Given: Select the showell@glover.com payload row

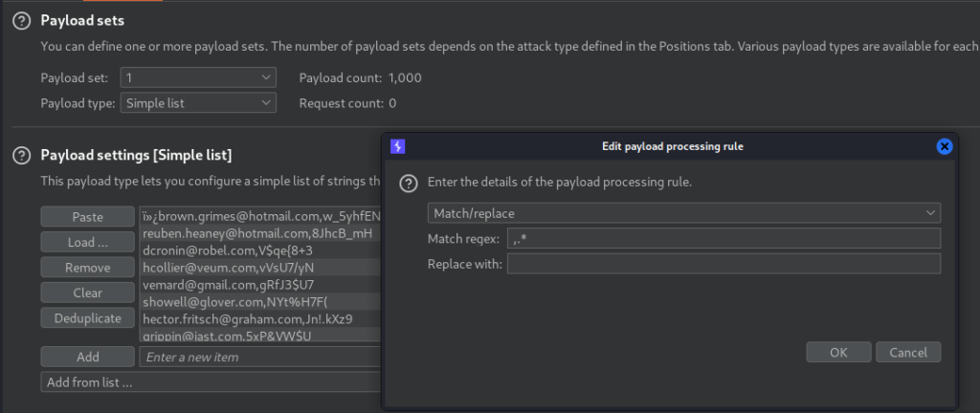Looking at the screenshot, I should tap(260, 301).
